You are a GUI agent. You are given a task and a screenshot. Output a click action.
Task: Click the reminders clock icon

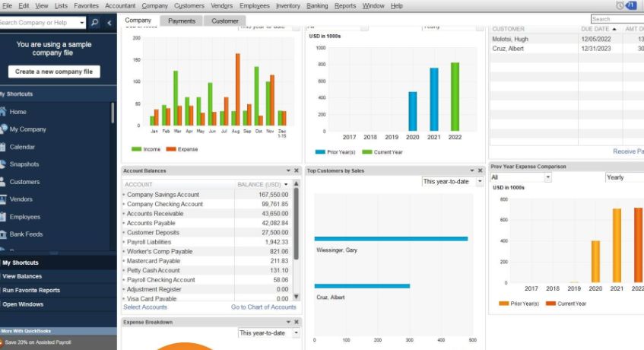click(620, 5)
